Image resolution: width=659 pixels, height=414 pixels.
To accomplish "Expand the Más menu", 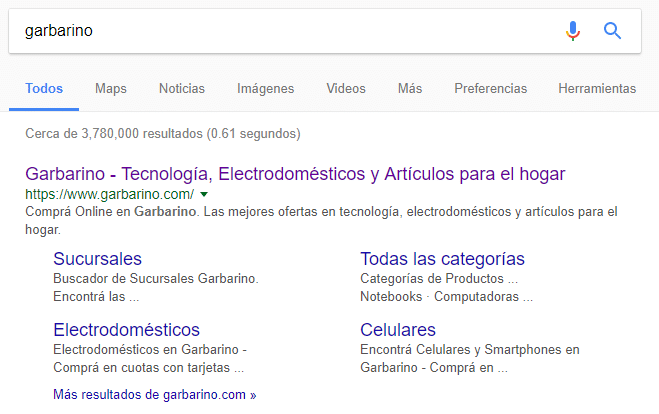I will click(410, 89).
